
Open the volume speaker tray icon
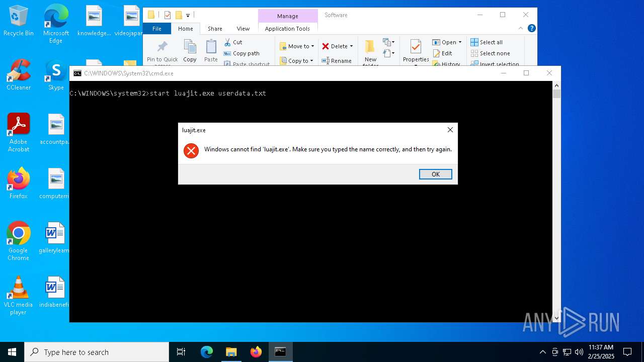click(579, 352)
